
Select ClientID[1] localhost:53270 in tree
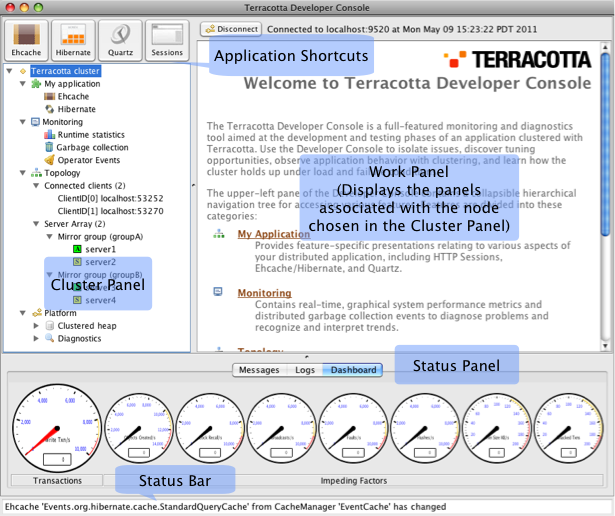tap(110, 211)
